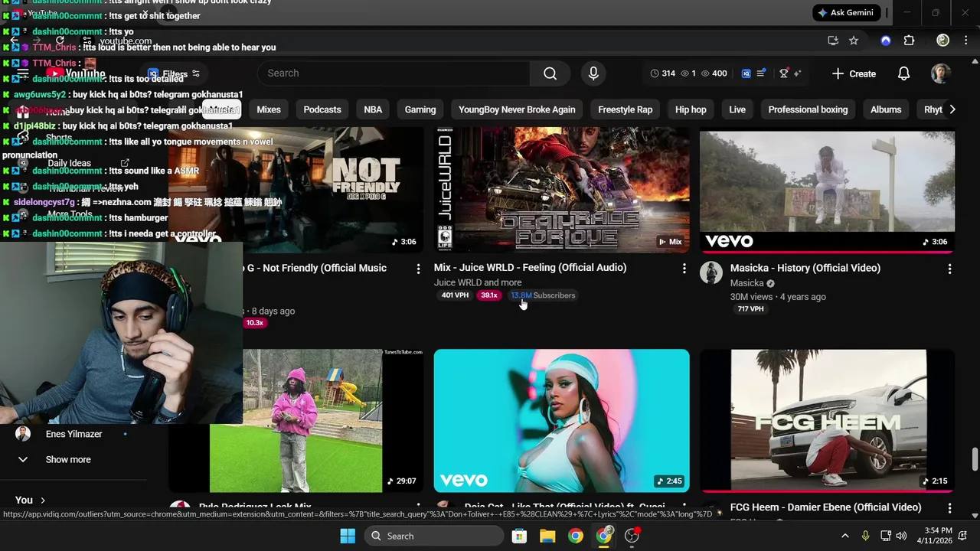Select YoungBoy Never Broke Again chip
Image resolution: width=980 pixels, height=551 pixels.
tap(517, 109)
